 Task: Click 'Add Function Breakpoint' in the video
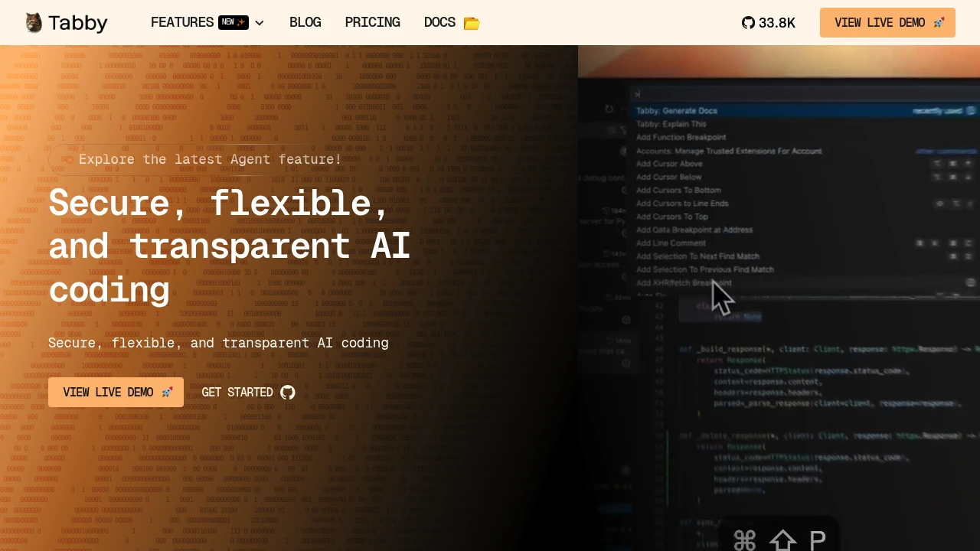pos(681,137)
